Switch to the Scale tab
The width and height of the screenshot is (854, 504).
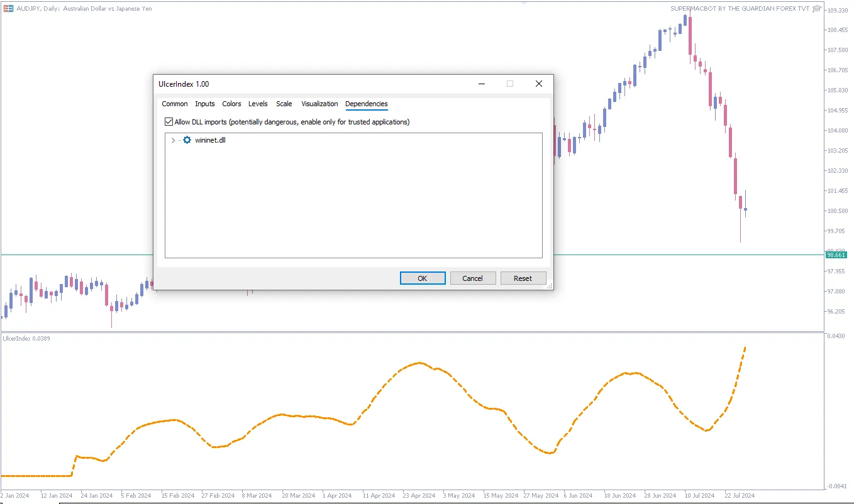(284, 104)
